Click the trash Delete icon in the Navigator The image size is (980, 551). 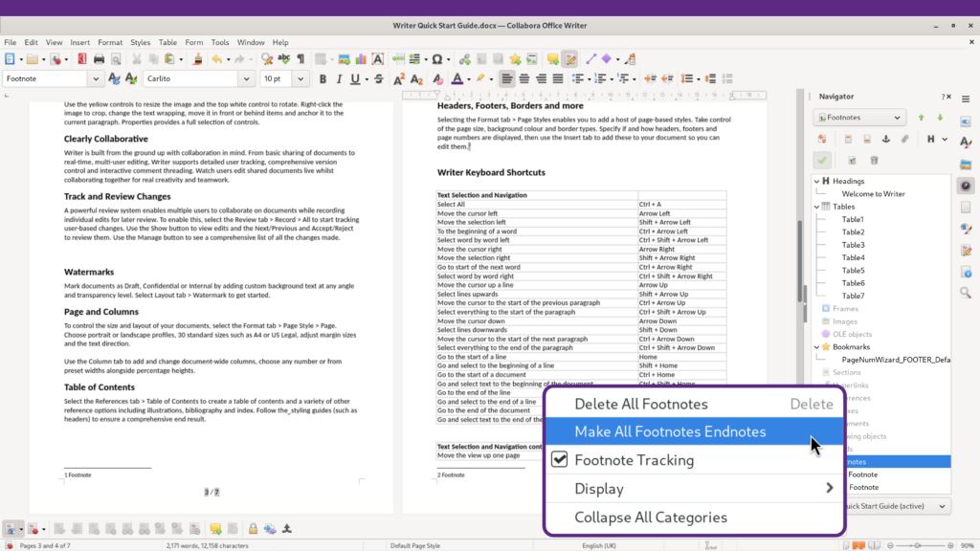875,161
